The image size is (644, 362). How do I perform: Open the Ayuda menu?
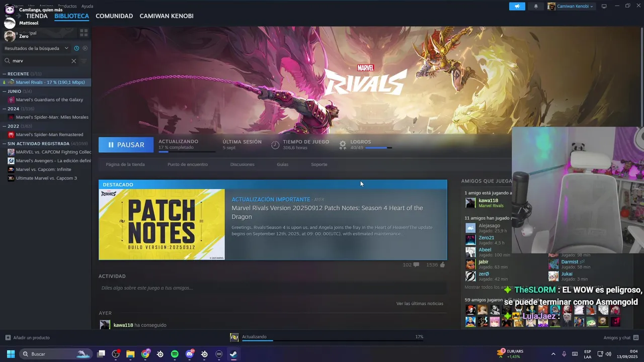point(87,6)
